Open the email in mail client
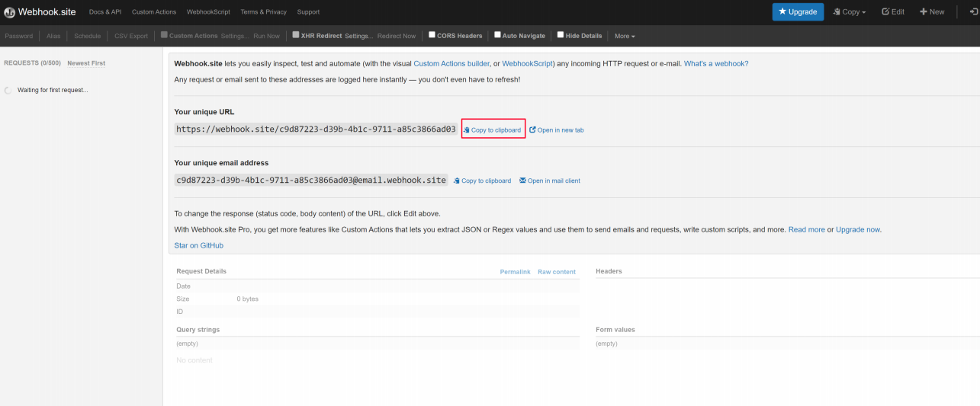980x406 pixels. [x=550, y=181]
